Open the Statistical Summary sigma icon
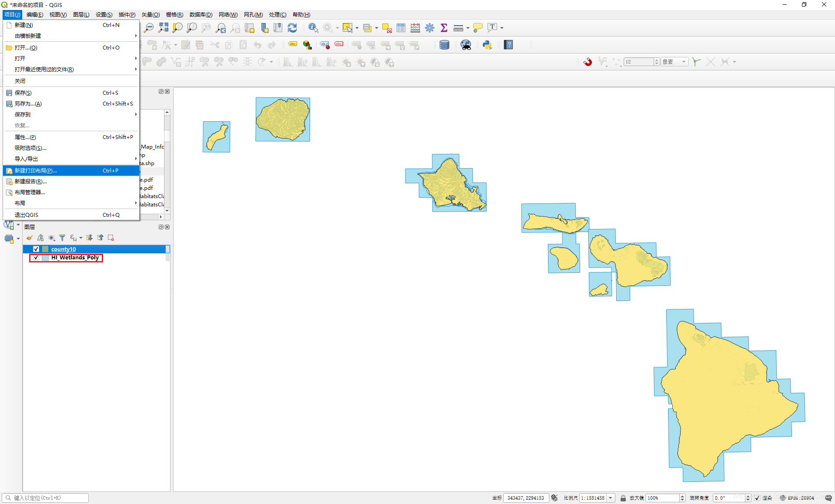 (444, 28)
